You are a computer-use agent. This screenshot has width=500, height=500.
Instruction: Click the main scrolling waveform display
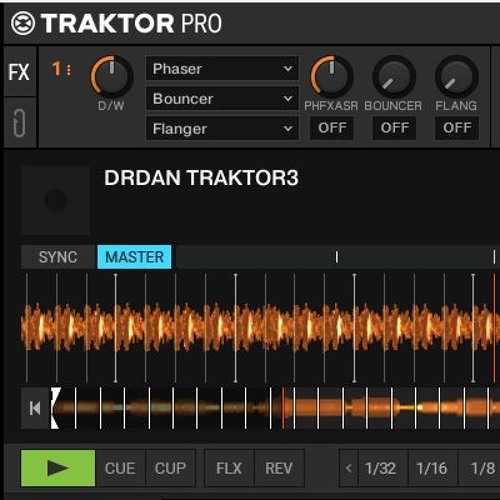pos(260,328)
